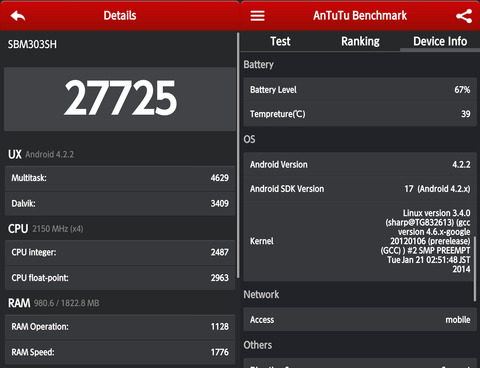Tap the CPU integer score row
The width and height of the screenshot is (480, 368).
[120, 252]
